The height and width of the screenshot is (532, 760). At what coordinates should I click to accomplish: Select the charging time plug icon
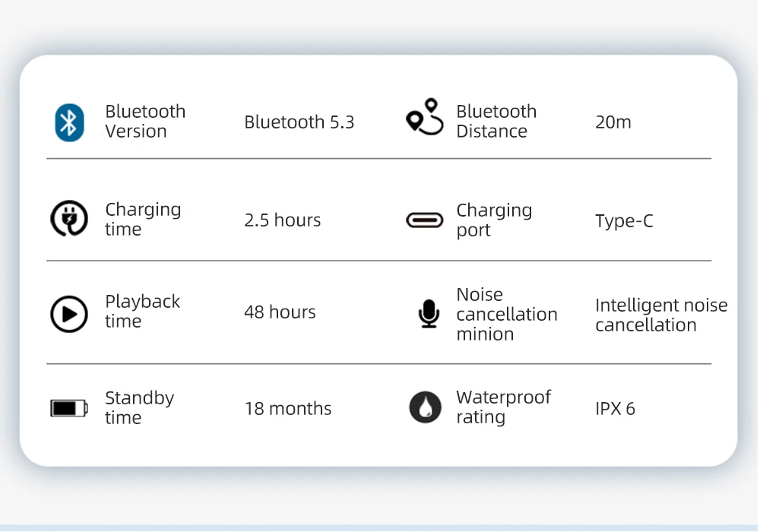pos(68,219)
